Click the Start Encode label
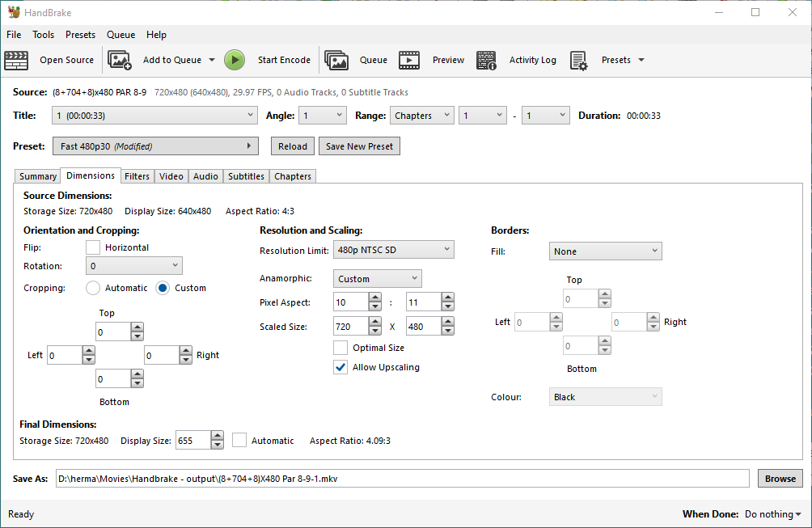Viewport: 812px width, 528px height. click(285, 60)
